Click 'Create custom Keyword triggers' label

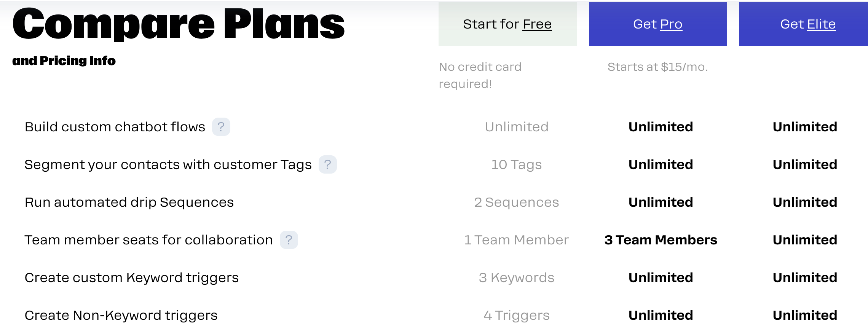[132, 278]
